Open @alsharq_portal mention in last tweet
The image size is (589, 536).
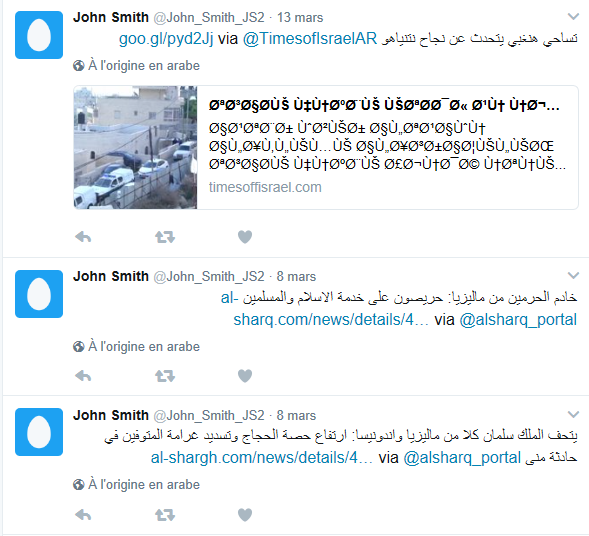(462, 458)
